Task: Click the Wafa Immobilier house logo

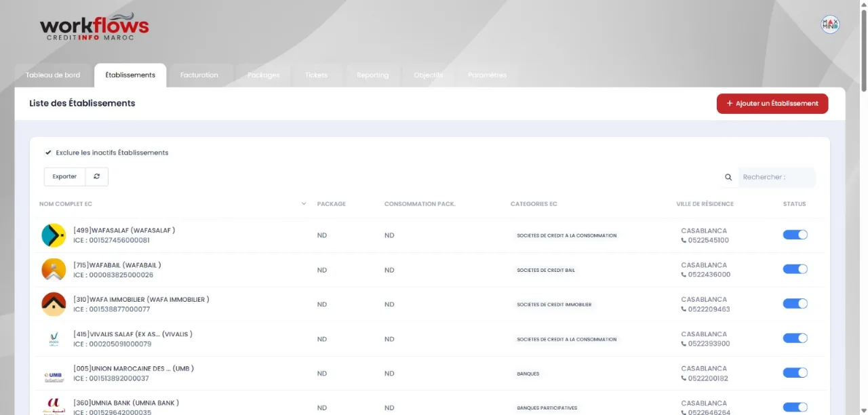Action: (x=54, y=304)
